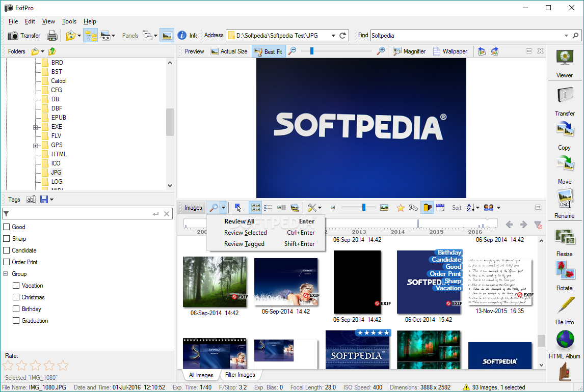Expand the EXE folder tree node
This screenshot has height=392, width=584.
click(x=35, y=127)
